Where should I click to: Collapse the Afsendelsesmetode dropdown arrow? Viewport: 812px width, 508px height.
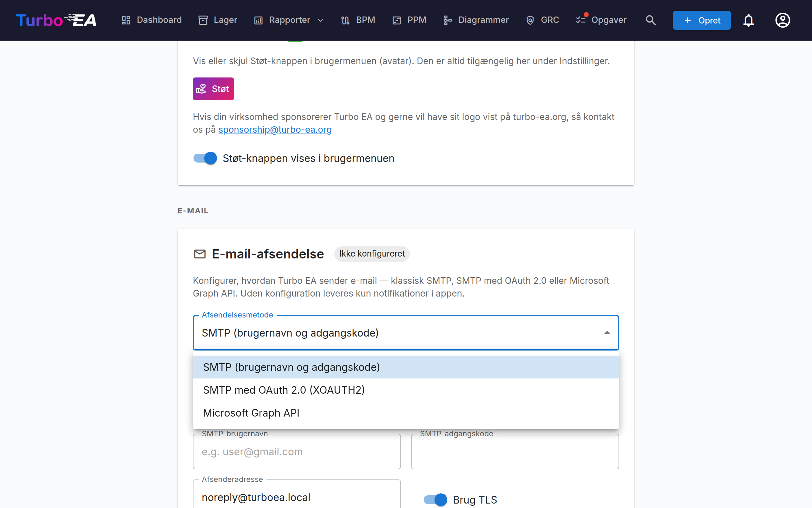click(x=607, y=333)
